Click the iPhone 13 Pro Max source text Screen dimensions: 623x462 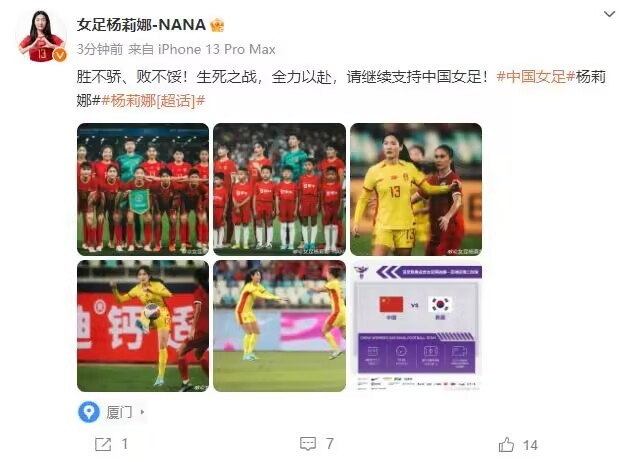pyautogui.click(x=217, y=49)
